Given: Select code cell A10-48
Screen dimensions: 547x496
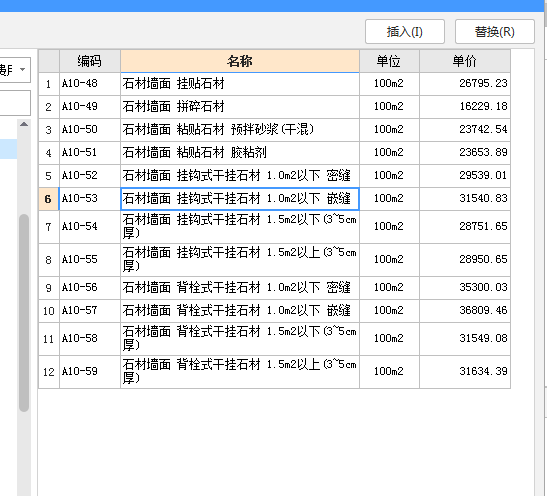Looking at the screenshot, I should (90, 84).
